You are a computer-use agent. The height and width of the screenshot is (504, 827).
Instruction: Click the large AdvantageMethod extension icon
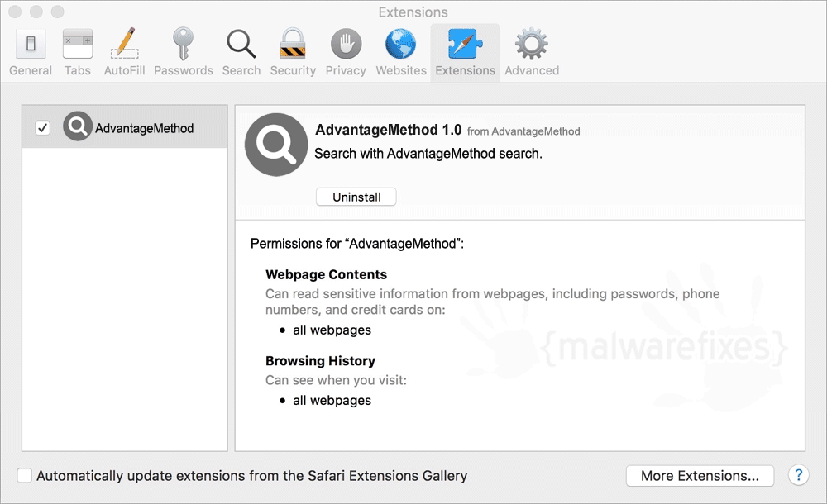pos(276,145)
